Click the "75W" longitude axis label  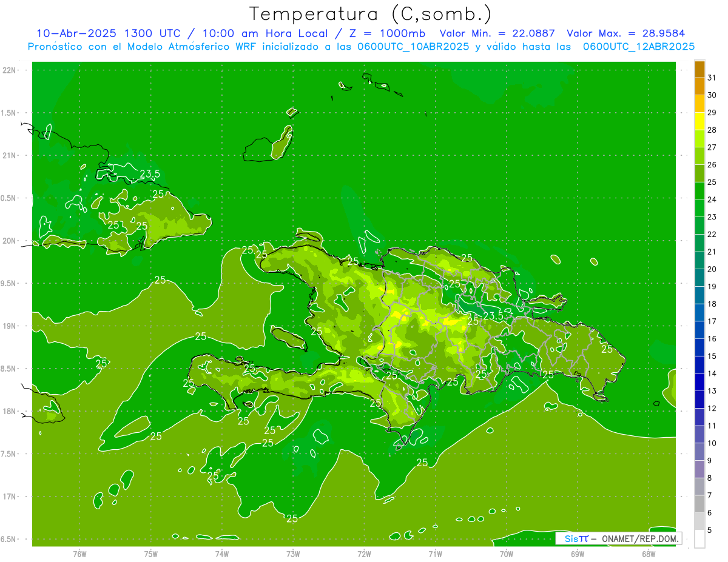point(151,554)
